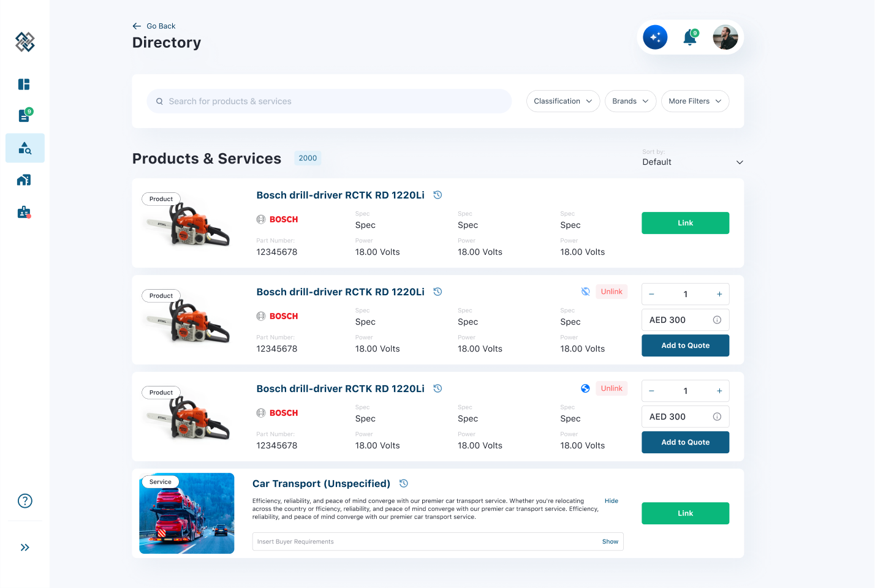The height and width of the screenshot is (588, 875).
Task: Select the Products & Services directory icon
Action: [x=25, y=148]
